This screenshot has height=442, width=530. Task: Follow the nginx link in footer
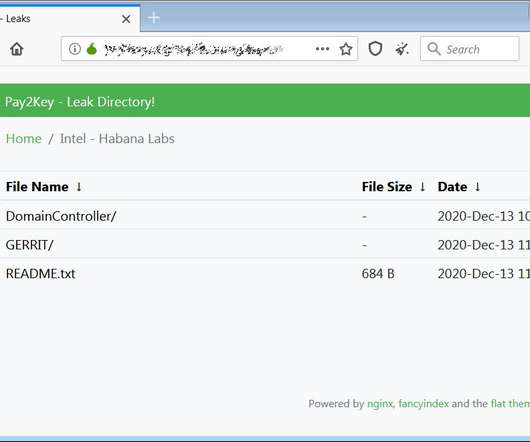coord(380,404)
